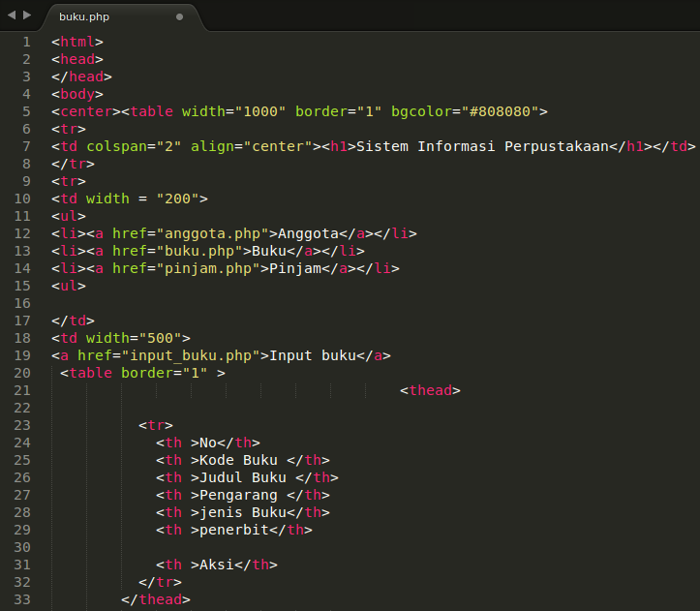This screenshot has height=611, width=700.
Task: Click the next tab right arrow
Action: (27, 15)
